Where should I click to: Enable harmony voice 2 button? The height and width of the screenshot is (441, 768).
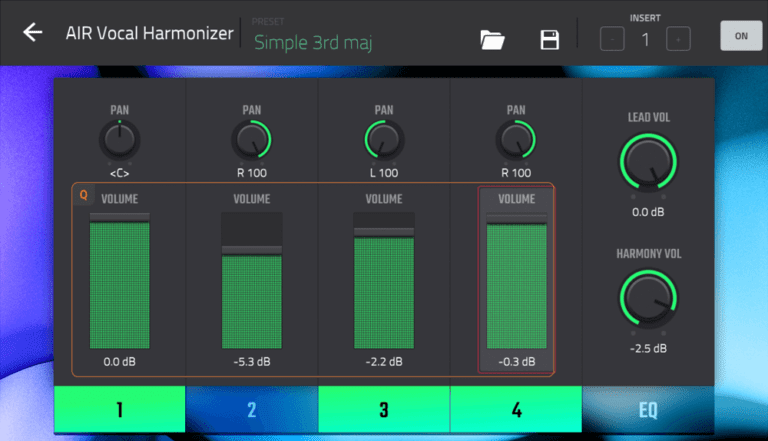click(x=252, y=410)
